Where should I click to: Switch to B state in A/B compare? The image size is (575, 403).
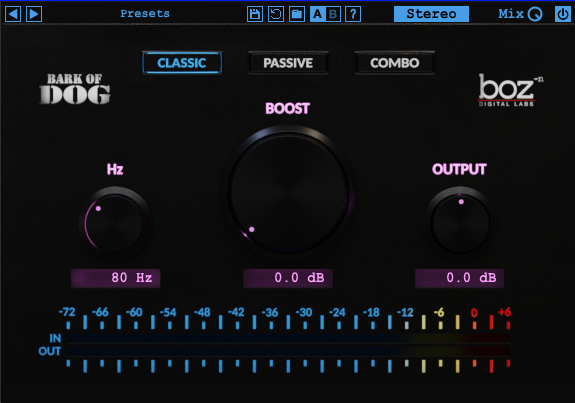[x=333, y=14]
